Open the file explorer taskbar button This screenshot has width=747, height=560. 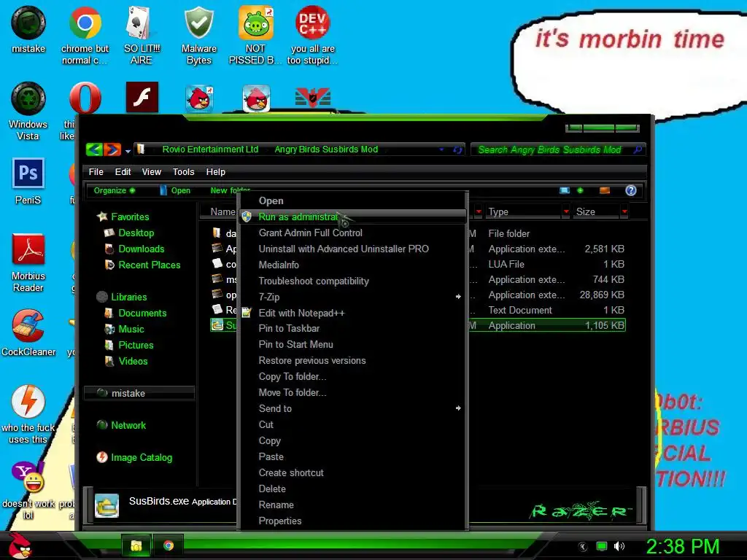coord(136,545)
